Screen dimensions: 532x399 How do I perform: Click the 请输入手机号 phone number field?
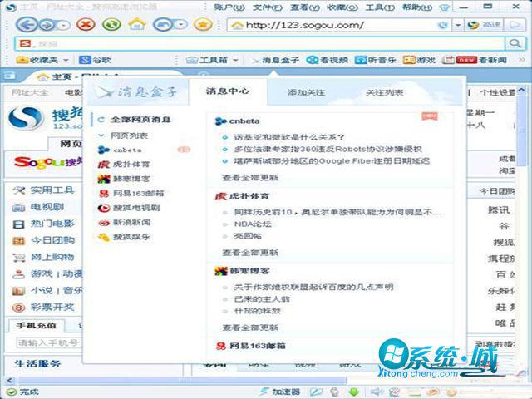(x=48, y=342)
